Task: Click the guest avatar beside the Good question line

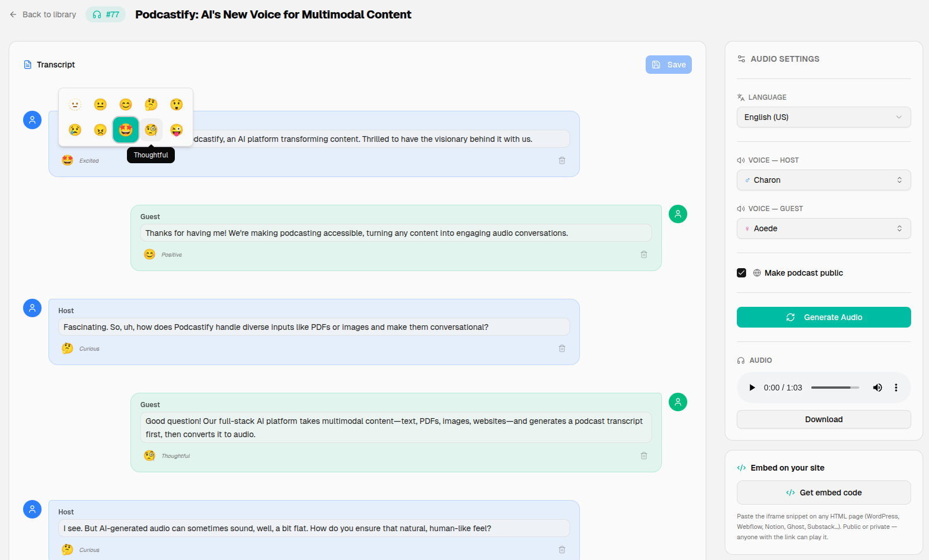Action: pyautogui.click(x=678, y=402)
